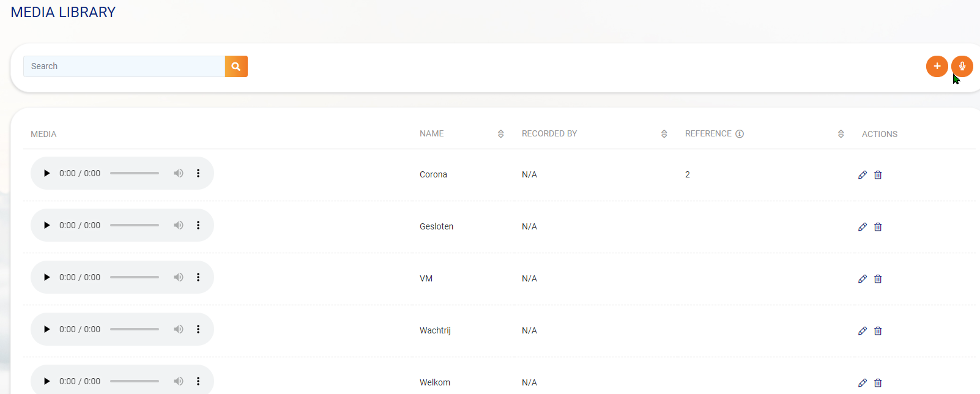Open more options for Gesloten audio player
This screenshot has width=980, height=394.
pyautogui.click(x=198, y=225)
